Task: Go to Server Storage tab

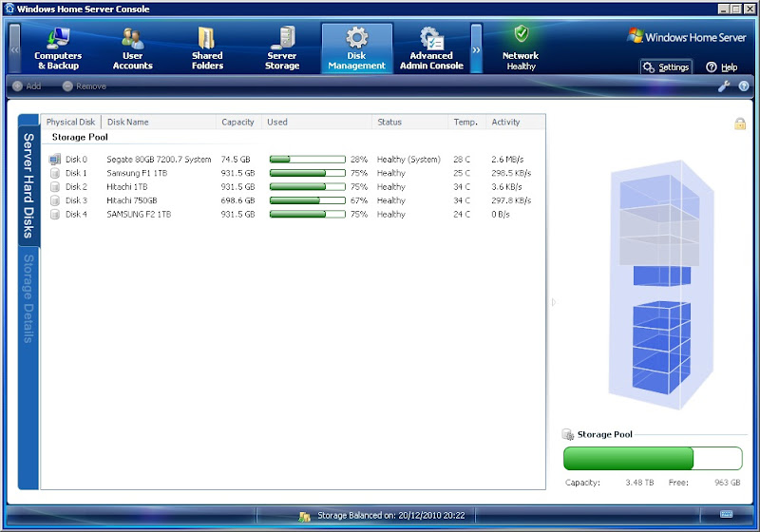Action: point(282,48)
